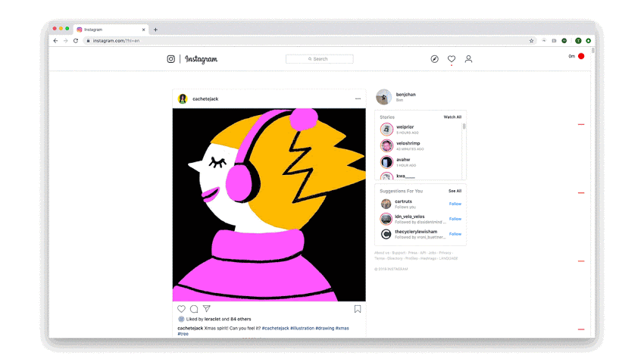Save the post with the bookmark icon

tap(358, 309)
